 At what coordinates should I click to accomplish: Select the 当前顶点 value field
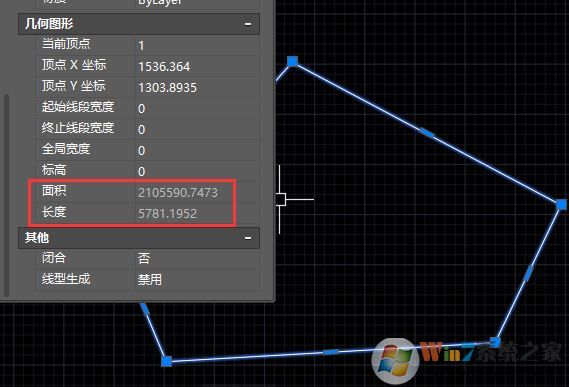197,45
